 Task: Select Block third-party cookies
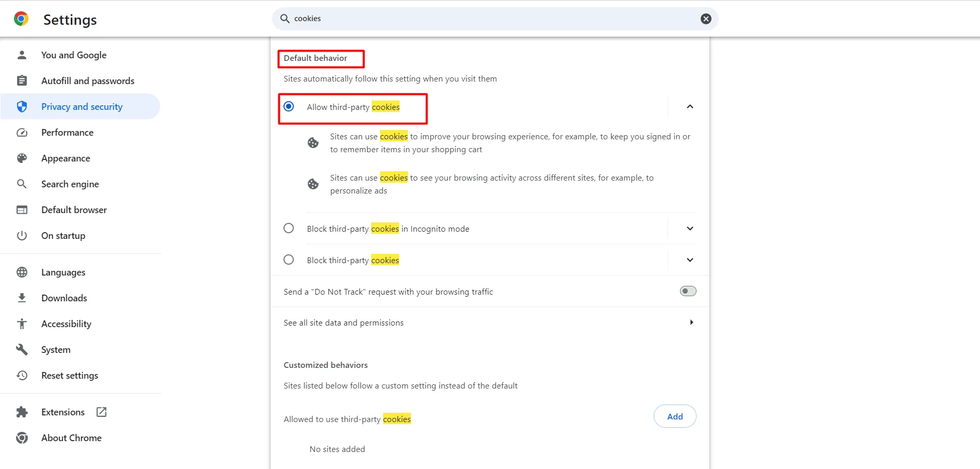(x=289, y=260)
